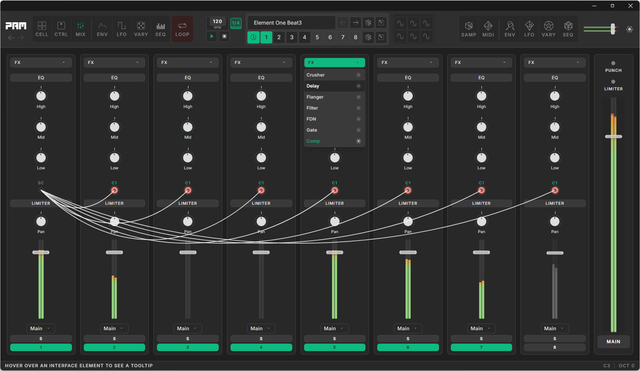The image size is (640, 371).
Task: Open the right-side LFO panel icon
Action: [x=529, y=29]
